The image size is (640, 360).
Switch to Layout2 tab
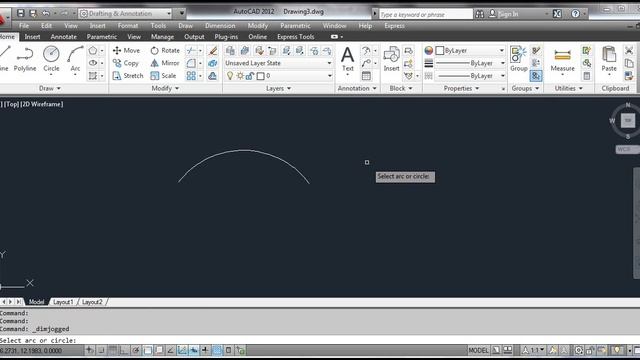[92, 302]
